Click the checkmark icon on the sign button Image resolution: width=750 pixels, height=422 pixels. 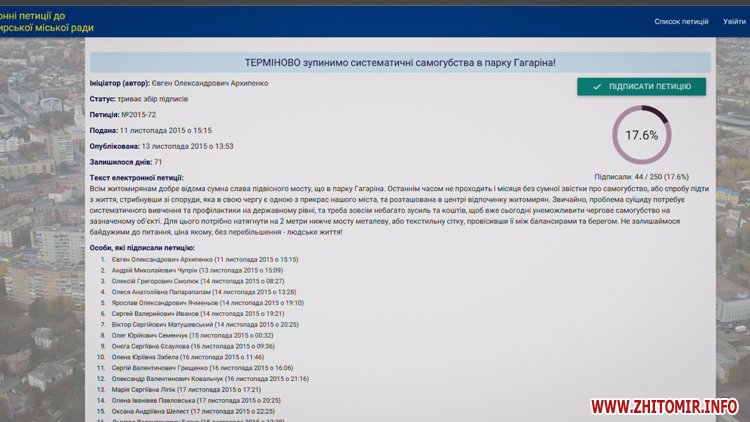[x=597, y=87]
